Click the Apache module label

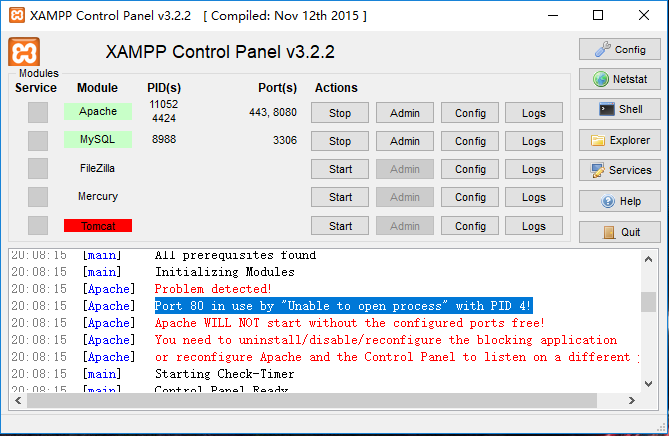click(98, 111)
